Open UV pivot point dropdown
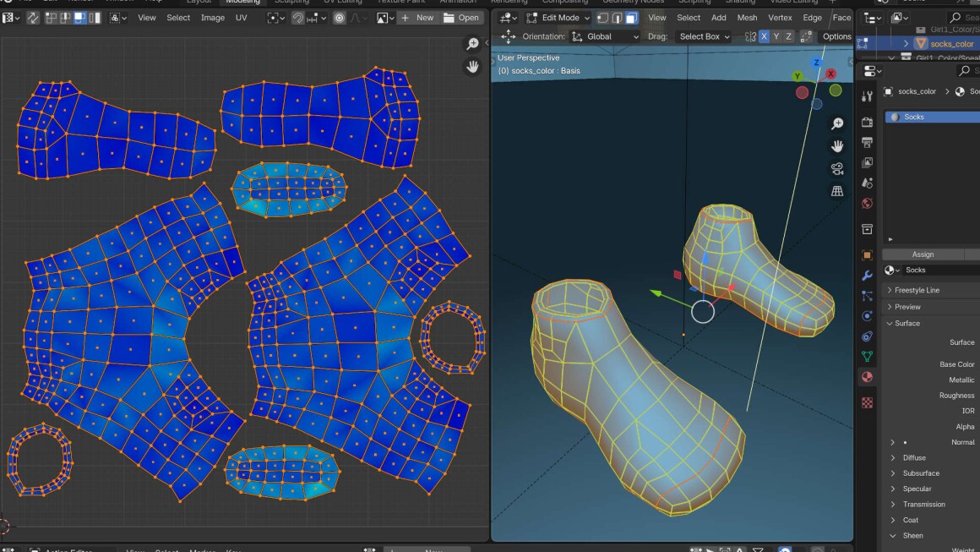 click(x=275, y=18)
